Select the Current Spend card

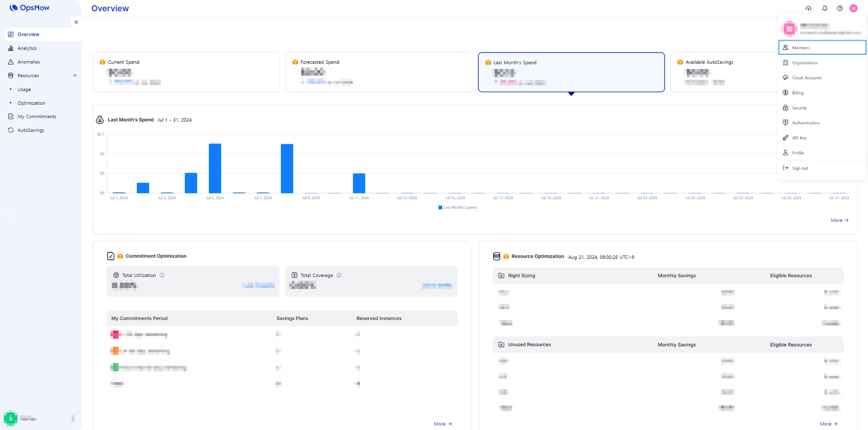coord(186,72)
